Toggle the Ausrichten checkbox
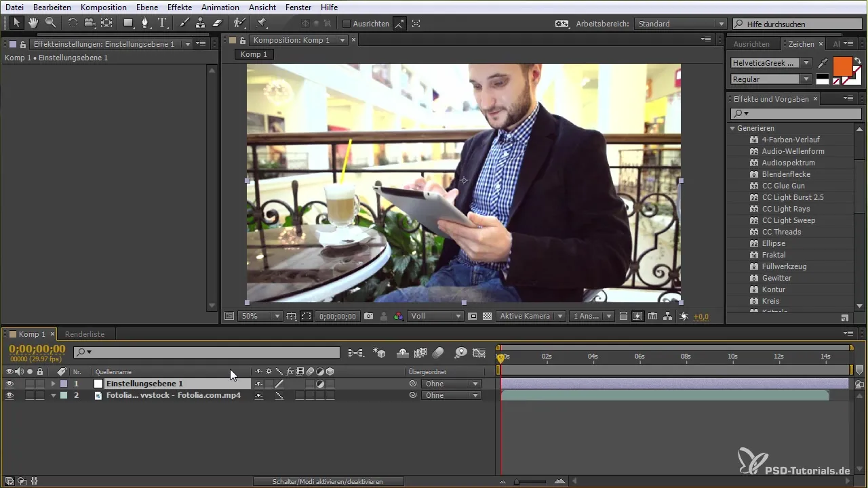Image resolution: width=868 pixels, height=488 pixels. point(347,24)
